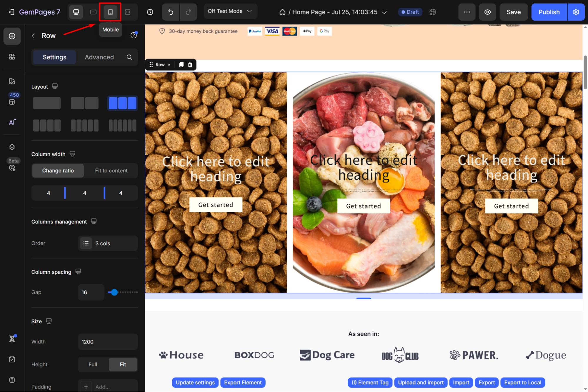Preview page with eye icon
This screenshot has height=392, width=588.
487,12
